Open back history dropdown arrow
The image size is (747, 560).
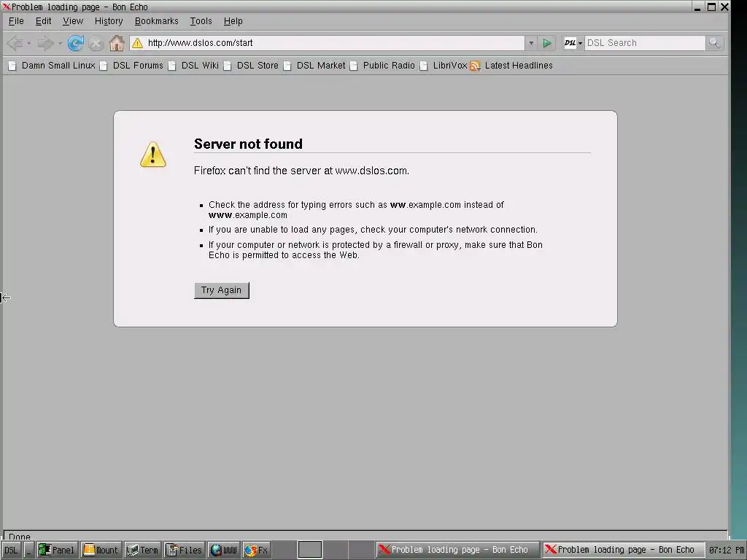pyautogui.click(x=29, y=43)
